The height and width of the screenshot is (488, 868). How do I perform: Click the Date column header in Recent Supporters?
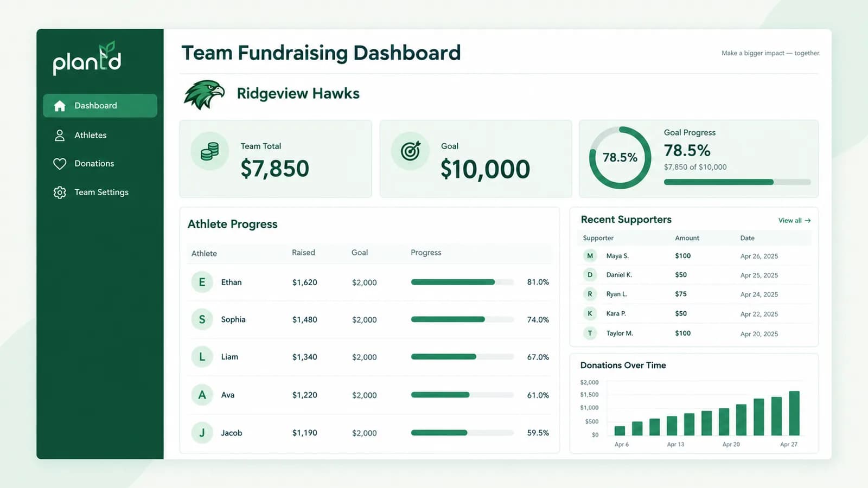pos(747,238)
